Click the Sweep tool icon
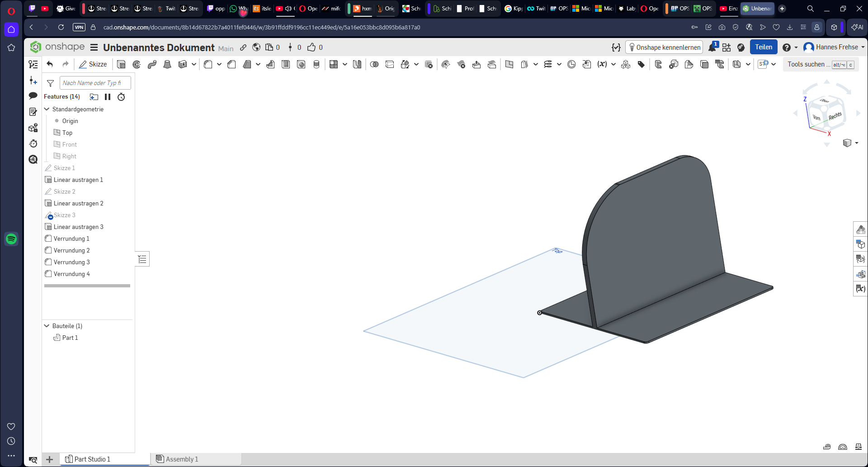The image size is (868, 467). point(152,64)
